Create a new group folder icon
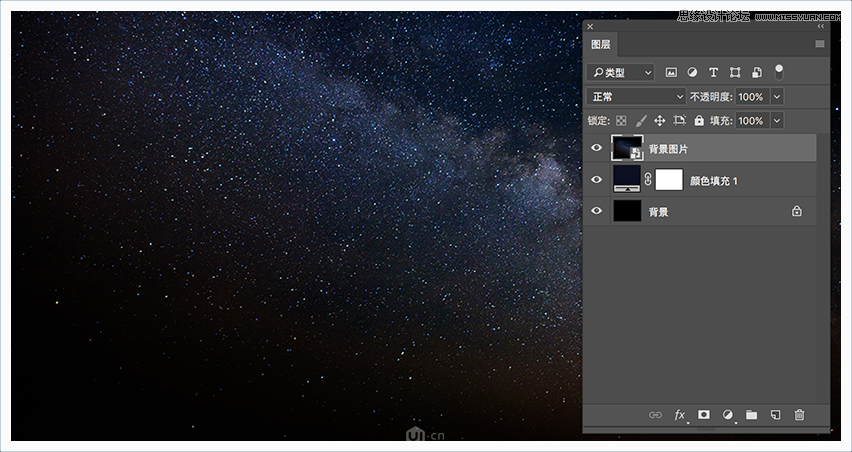 click(751, 415)
